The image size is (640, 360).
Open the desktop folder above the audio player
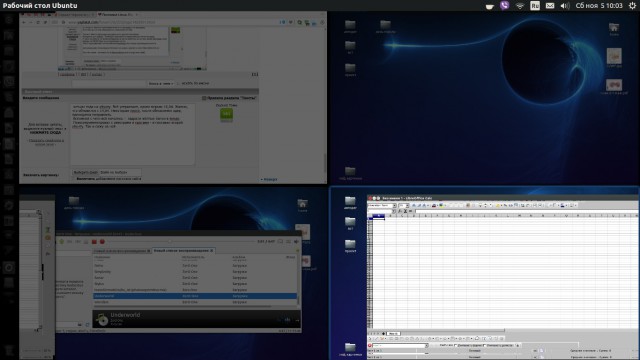[74, 202]
